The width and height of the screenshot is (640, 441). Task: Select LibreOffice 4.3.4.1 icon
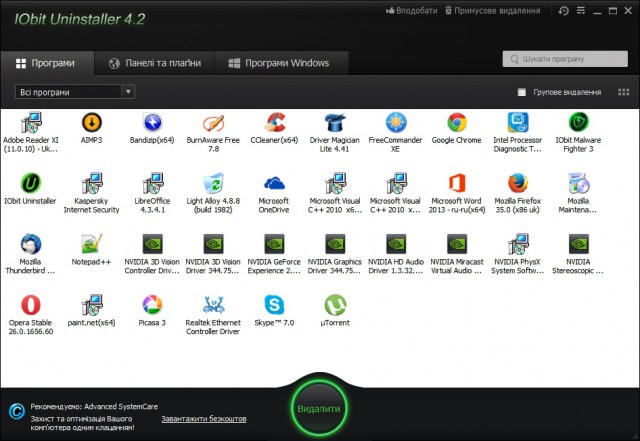pos(152,183)
